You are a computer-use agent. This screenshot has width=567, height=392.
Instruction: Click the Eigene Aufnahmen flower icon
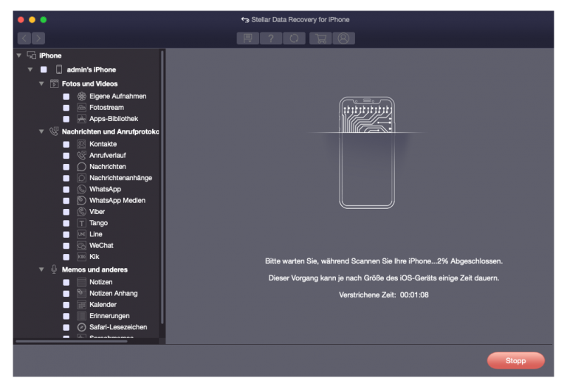82,96
